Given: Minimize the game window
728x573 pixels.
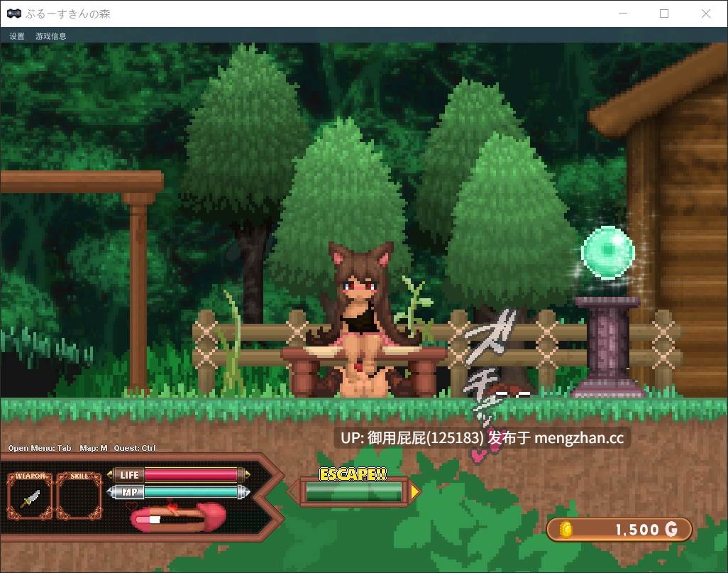Looking at the screenshot, I should [623, 13].
